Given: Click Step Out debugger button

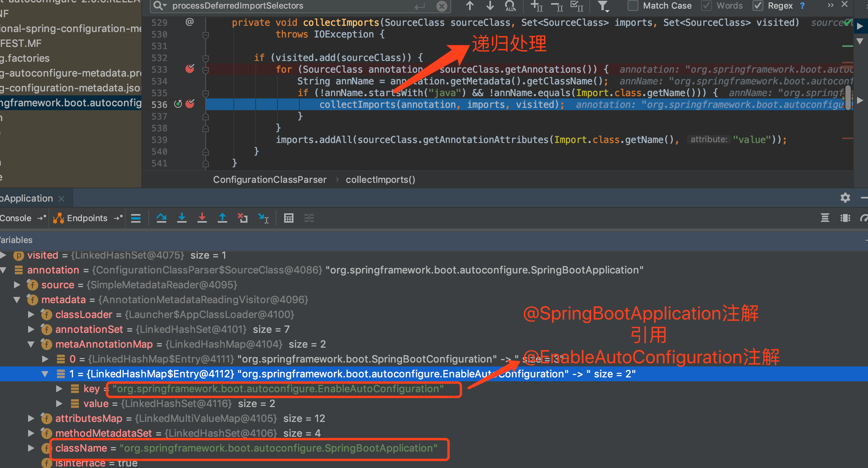Looking at the screenshot, I should 222,218.
